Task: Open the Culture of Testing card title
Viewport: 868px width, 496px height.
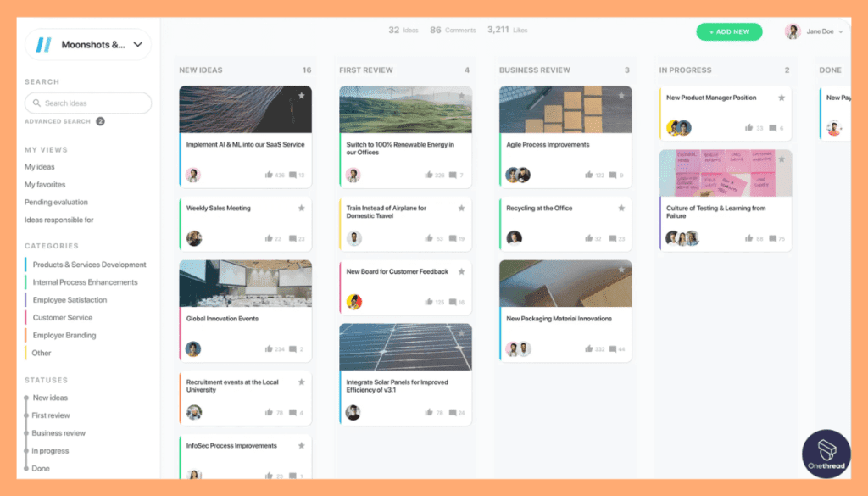Action: 715,212
